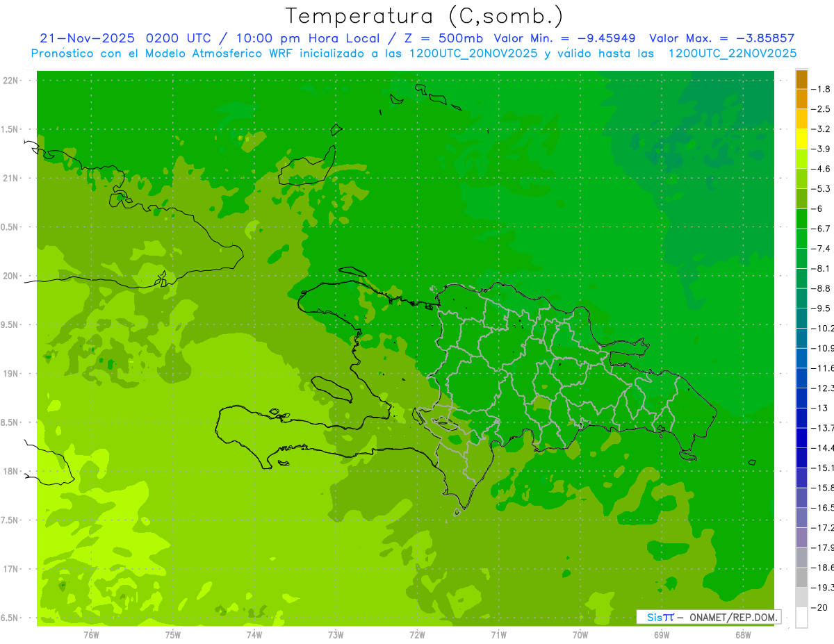Click the '71W' longitude axis label
The width and height of the screenshot is (834, 644).
click(498, 635)
